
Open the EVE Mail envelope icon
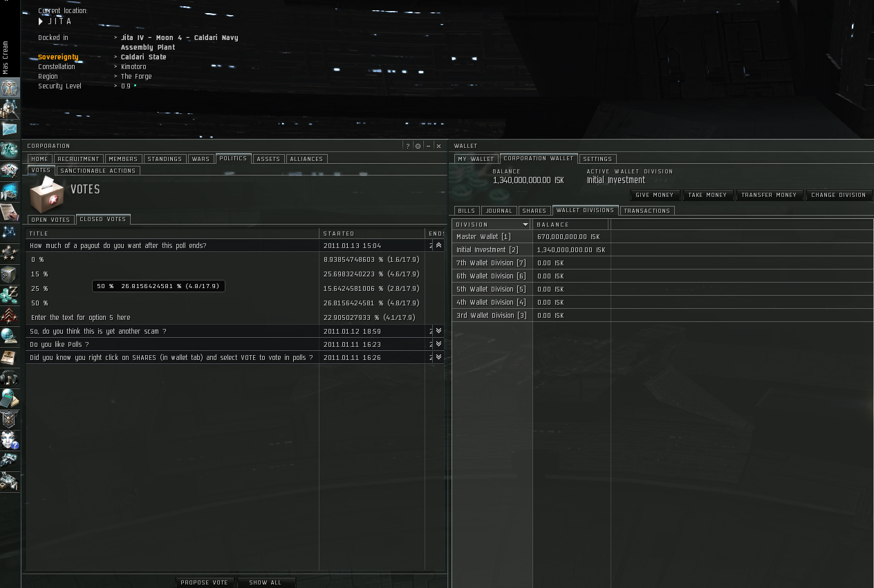pyautogui.click(x=10, y=129)
